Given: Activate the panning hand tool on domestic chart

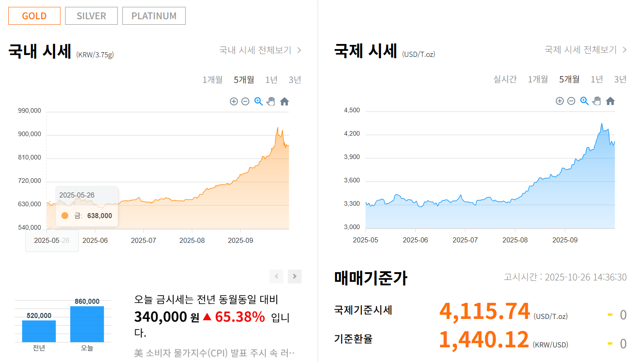Looking at the screenshot, I should click(x=271, y=101).
